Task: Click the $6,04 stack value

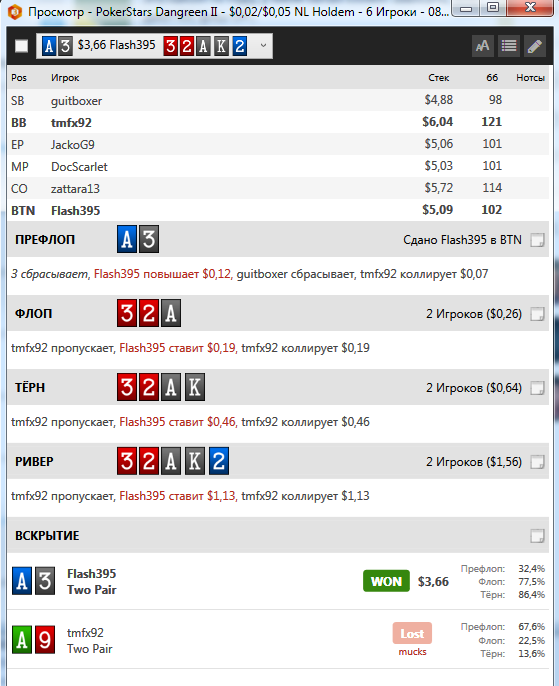Action: pyautogui.click(x=437, y=122)
